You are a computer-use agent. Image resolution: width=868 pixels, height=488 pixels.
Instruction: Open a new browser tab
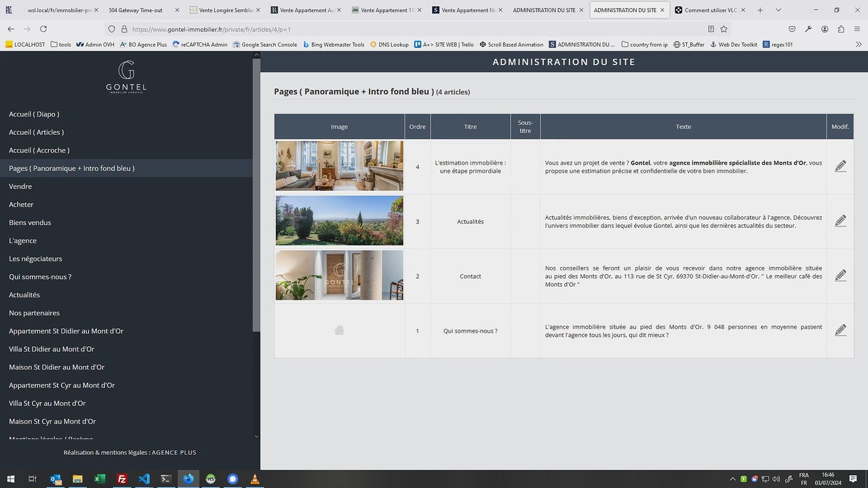(x=760, y=10)
